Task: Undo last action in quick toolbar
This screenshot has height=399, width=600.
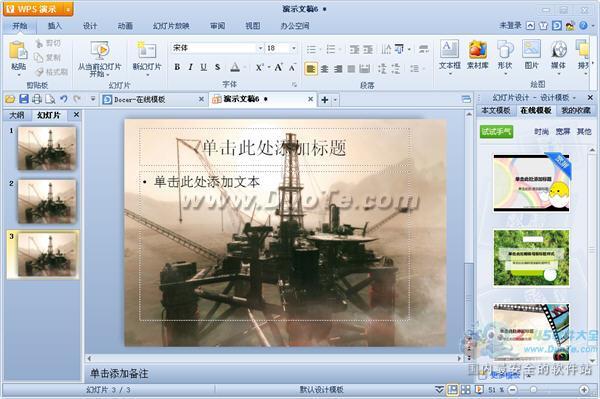Action: point(64,99)
